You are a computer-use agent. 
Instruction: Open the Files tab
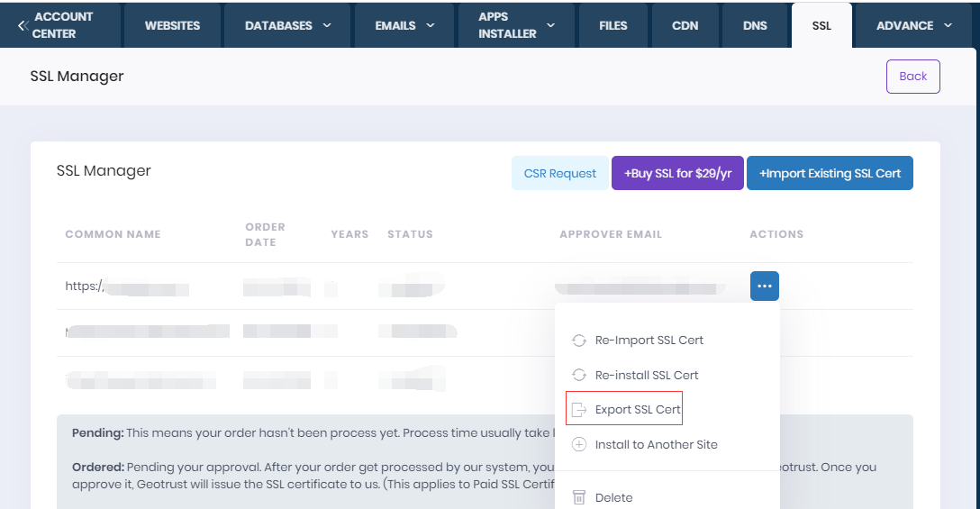612,25
